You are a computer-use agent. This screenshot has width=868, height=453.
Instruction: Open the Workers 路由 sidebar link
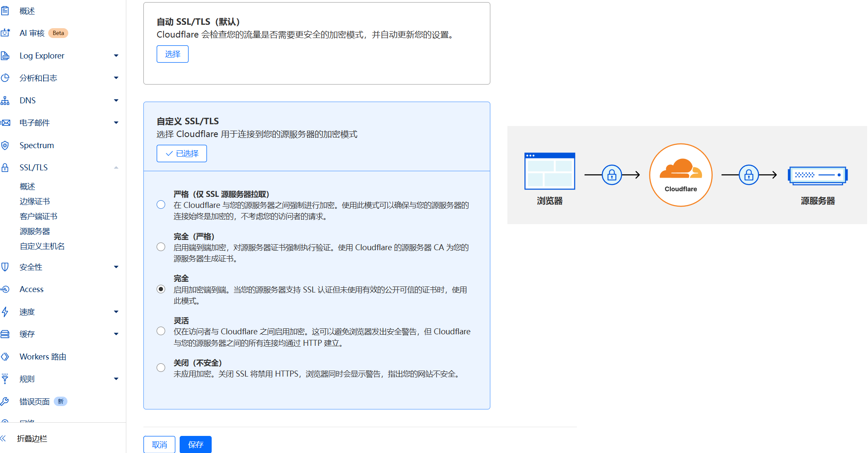click(43, 357)
